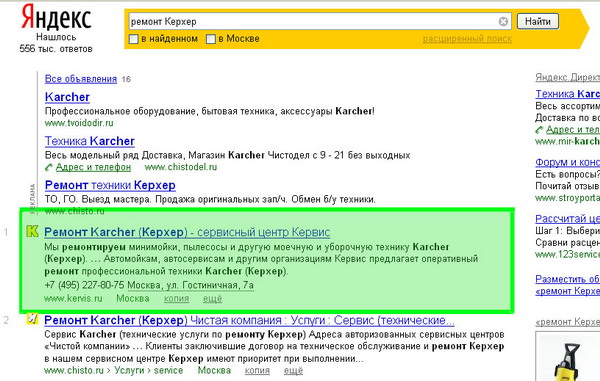Viewport: 600px width, 381px height.
Task: Clear the search field with the X icon
Action: click(x=503, y=21)
